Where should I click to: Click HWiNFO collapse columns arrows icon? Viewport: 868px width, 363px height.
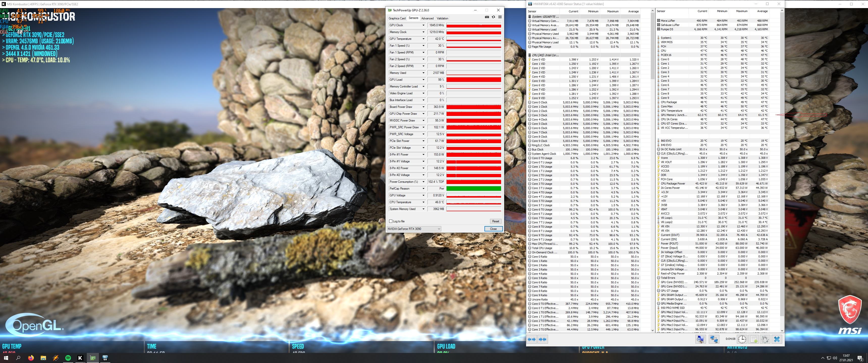[x=542, y=339]
